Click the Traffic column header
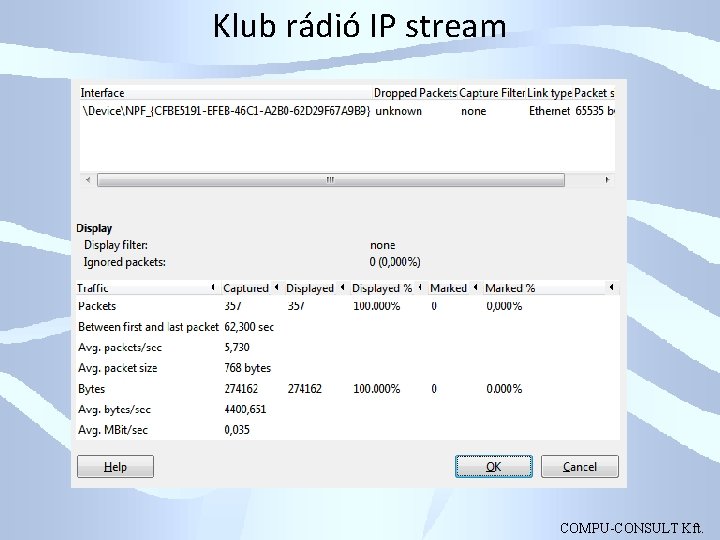This screenshot has height=540, width=720. click(x=148, y=288)
